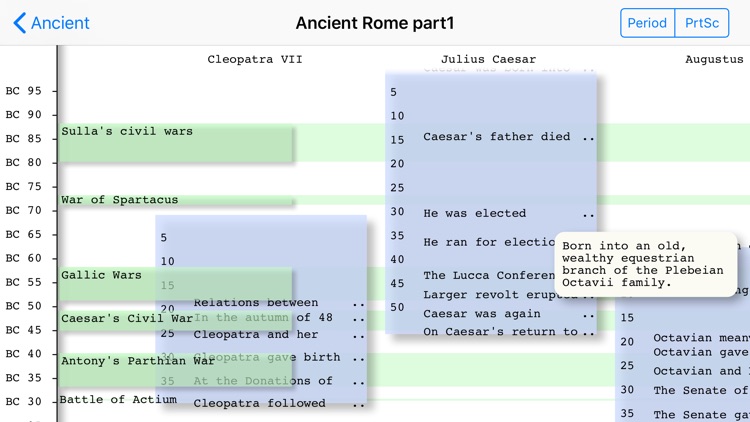
Task: Tap age 10 marker in Cleopatra block
Action: 167,261
